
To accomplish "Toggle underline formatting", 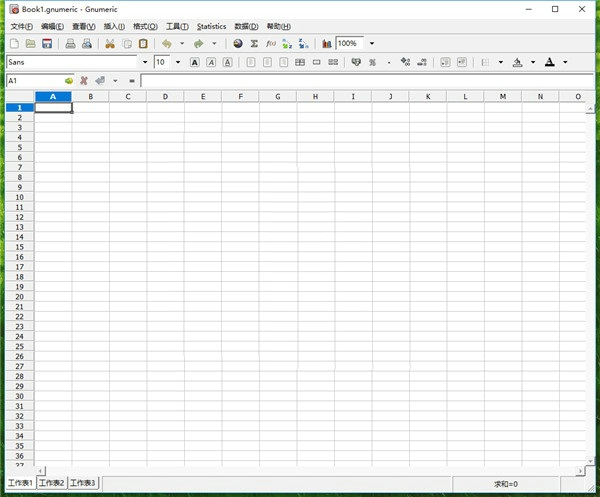I will [227, 62].
